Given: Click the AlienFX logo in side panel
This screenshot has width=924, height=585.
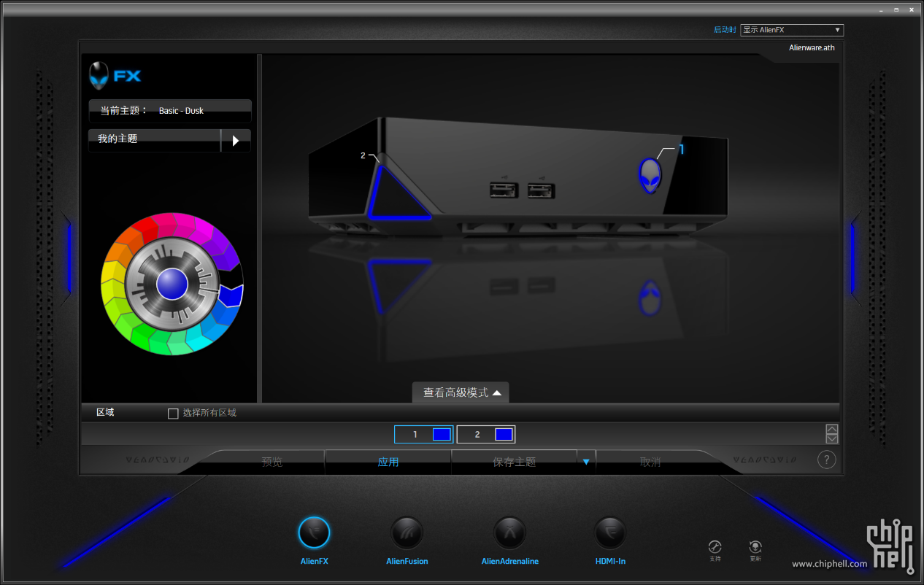Looking at the screenshot, I should point(115,76).
